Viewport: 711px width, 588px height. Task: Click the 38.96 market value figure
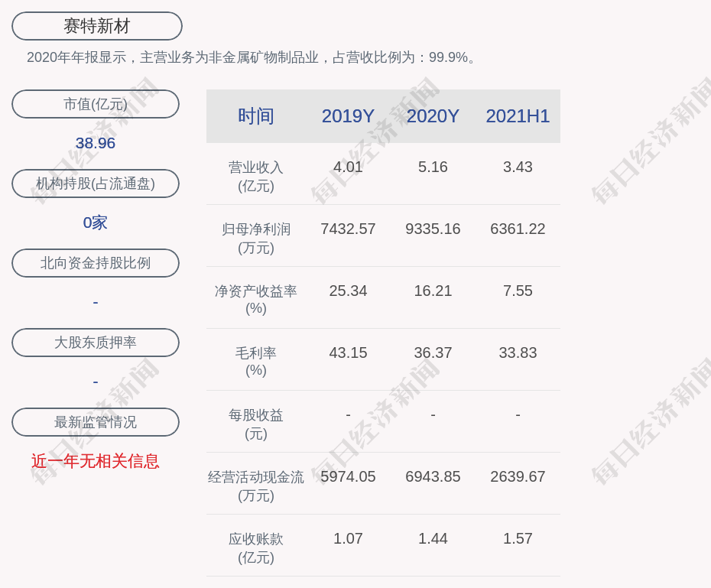tap(96, 143)
